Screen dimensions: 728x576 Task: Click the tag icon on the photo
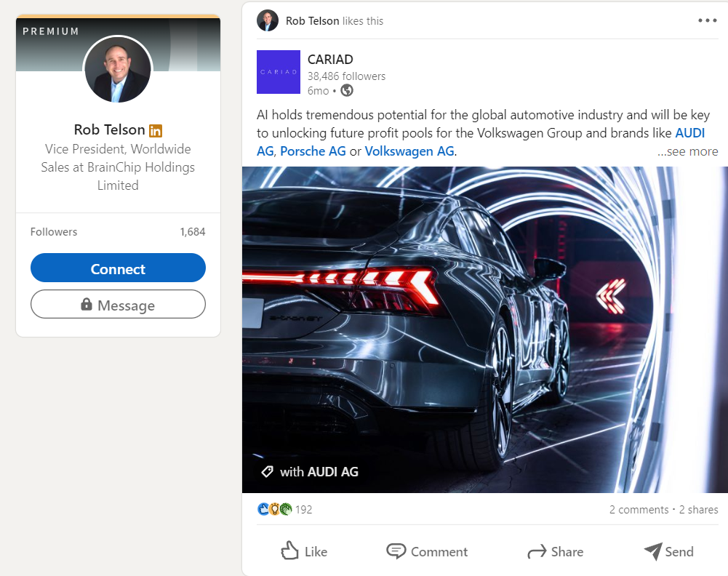(x=267, y=471)
